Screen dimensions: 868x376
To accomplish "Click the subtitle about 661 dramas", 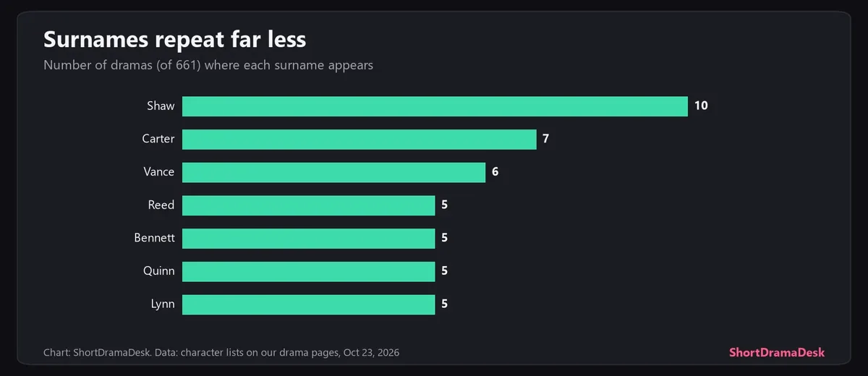I will pos(208,65).
